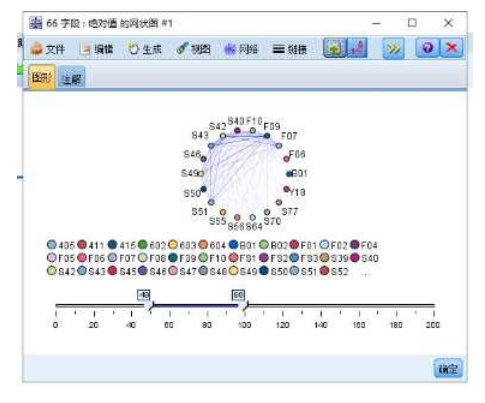The width and height of the screenshot is (485, 403).
Task: Click the 602 green legend swatch
Action: [143, 245]
